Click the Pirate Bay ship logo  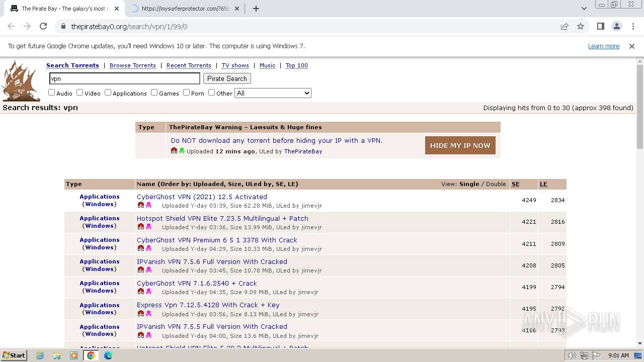pyautogui.click(x=21, y=80)
